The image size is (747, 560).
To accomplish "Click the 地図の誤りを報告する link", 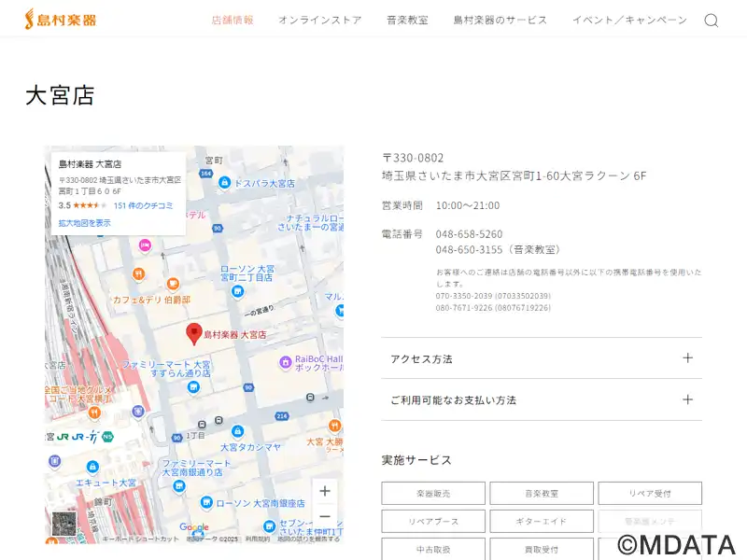I will tap(309, 539).
